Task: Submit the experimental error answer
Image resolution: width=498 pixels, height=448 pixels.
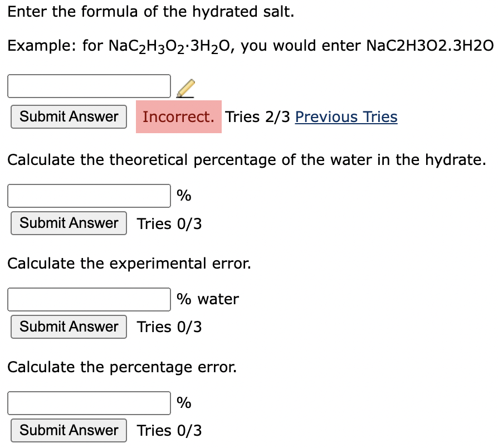Action: [x=69, y=327]
